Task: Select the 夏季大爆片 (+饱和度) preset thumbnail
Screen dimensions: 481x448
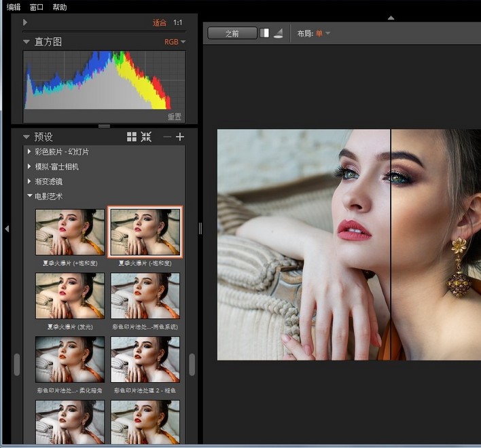Action: 71,232
